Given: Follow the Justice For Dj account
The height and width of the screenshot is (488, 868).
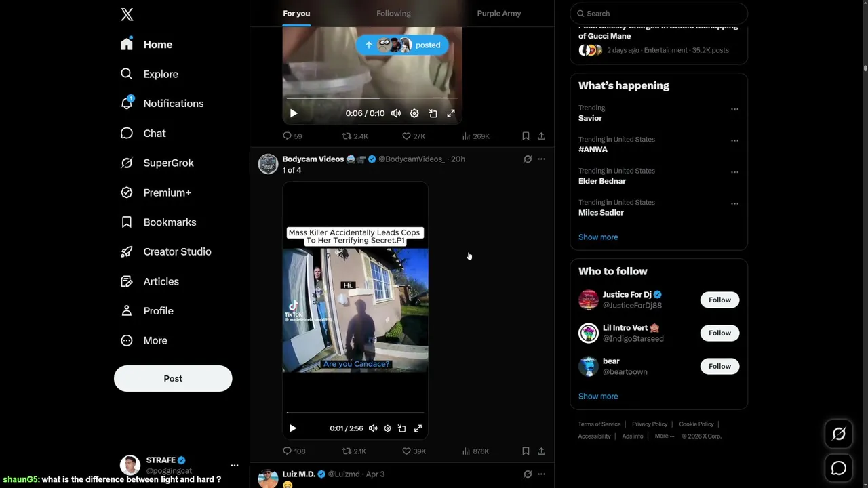Looking at the screenshot, I should (x=719, y=300).
